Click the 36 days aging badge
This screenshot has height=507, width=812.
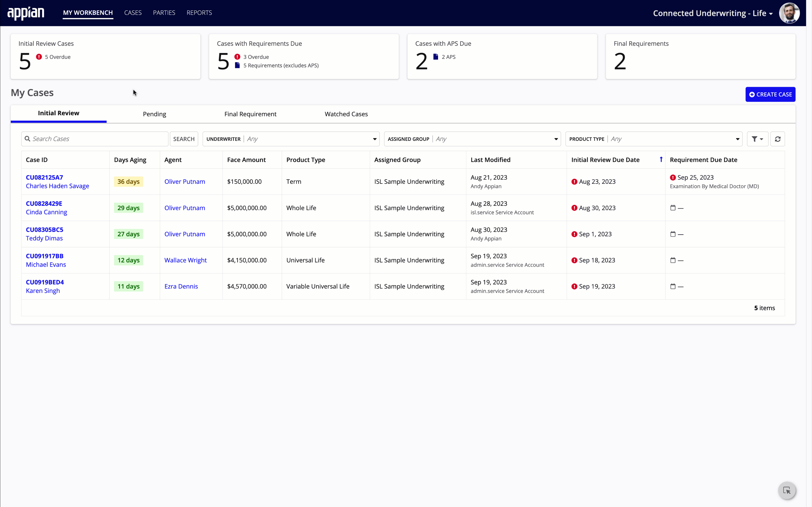[128, 182]
